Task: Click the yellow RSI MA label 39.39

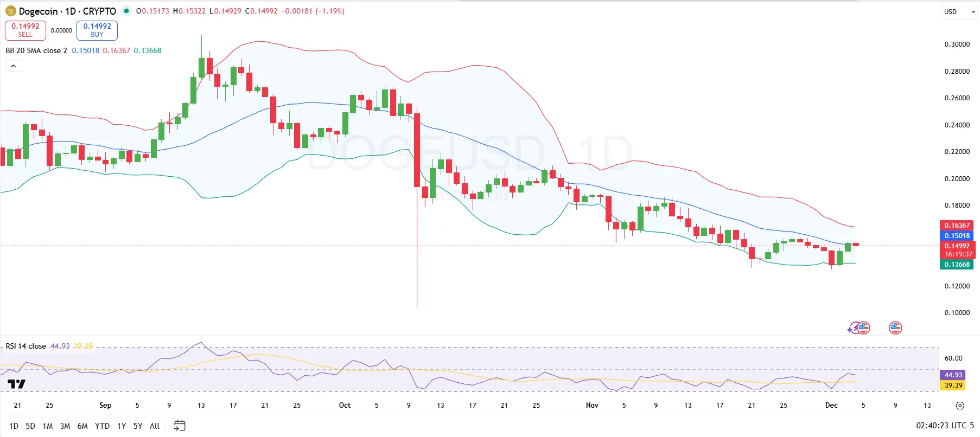Action: (953, 385)
